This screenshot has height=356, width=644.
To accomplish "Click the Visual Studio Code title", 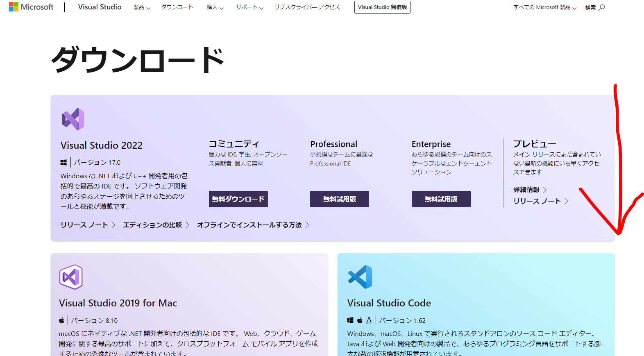I will (389, 303).
